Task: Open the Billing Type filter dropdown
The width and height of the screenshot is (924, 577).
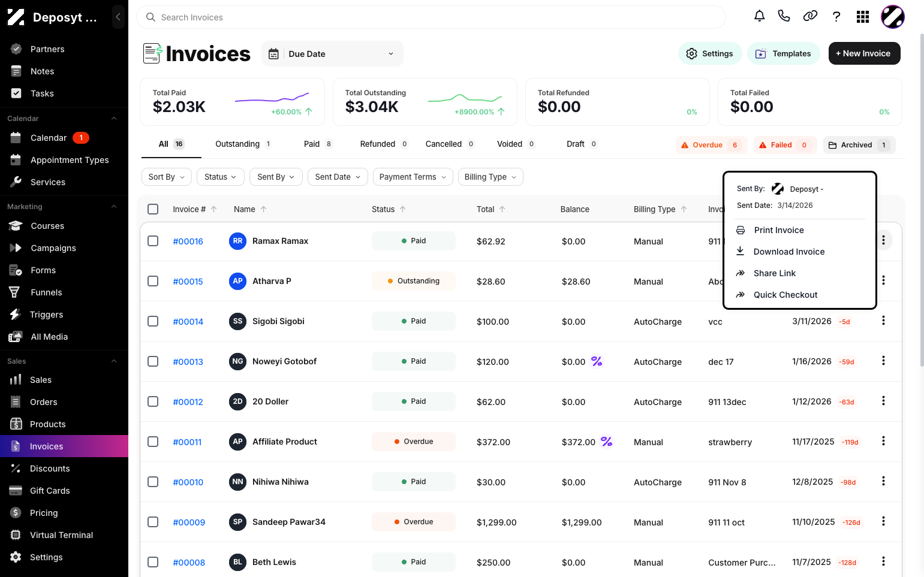Action: click(490, 177)
